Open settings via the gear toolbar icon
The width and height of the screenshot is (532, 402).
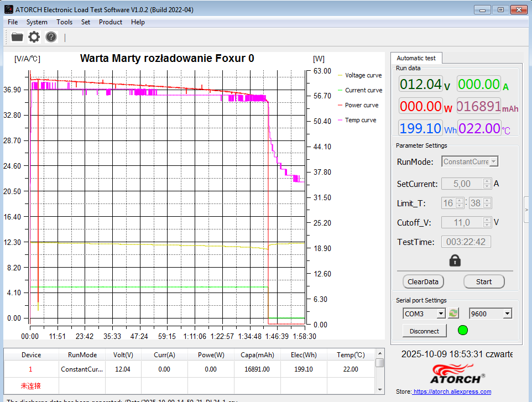point(34,37)
